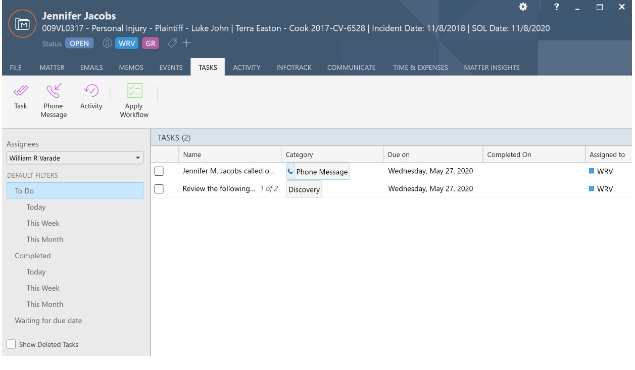
Task: Select Today under To Do
Action: pyautogui.click(x=36, y=207)
